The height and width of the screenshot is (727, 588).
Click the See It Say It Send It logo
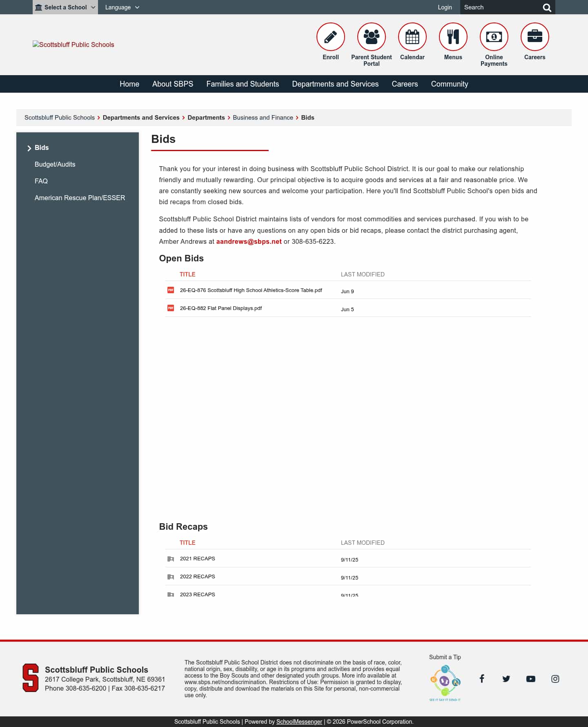[x=445, y=683]
